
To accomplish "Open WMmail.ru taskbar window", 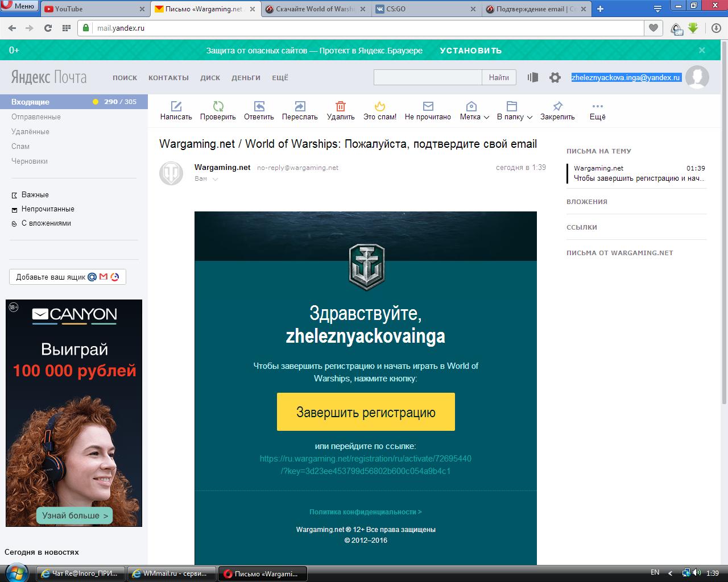I will coord(172,573).
